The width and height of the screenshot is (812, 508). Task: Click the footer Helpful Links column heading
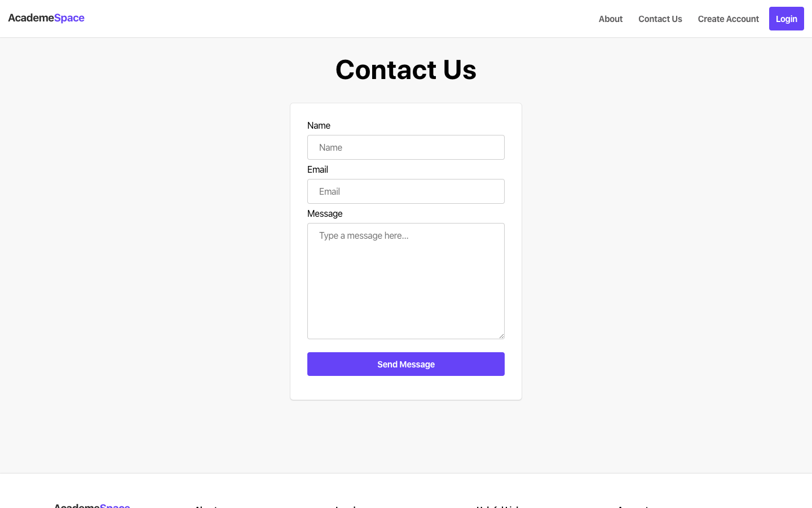click(498, 506)
